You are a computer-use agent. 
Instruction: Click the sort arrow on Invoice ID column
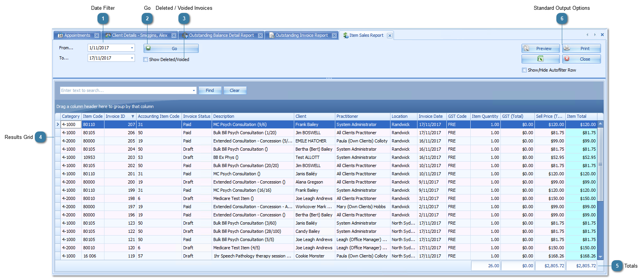click(x=133, y=117)
